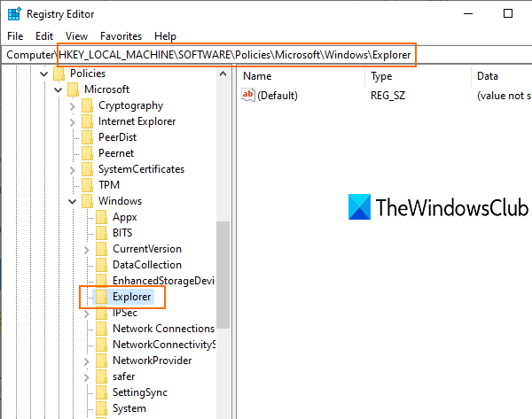Click the Internet Explorer folder icon
Screen dimensions: 532x419
(88, 121)
